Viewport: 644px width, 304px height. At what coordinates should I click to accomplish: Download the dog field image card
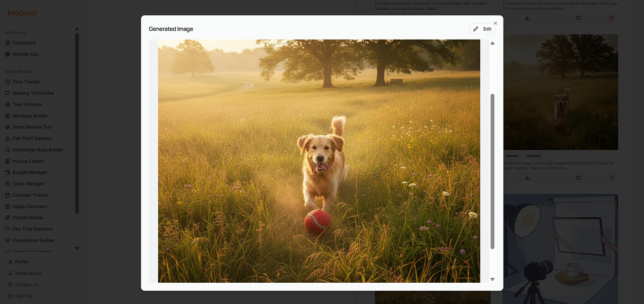coord(527,178)
